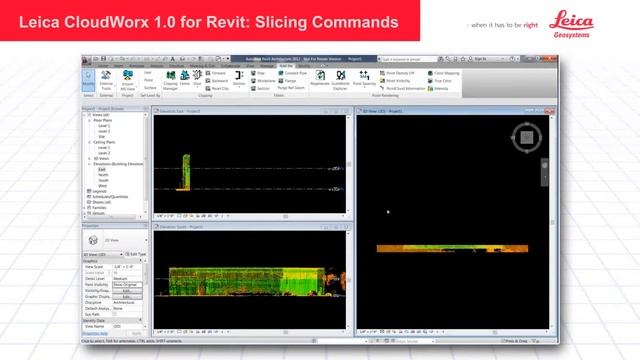Select True Color rendering
640x360 pixels.
440,81
